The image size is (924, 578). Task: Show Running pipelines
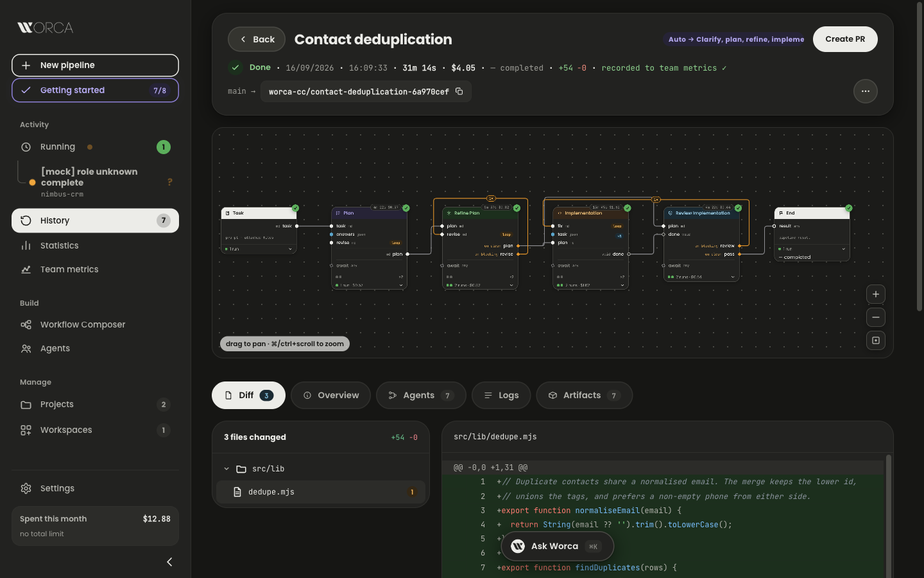[x=95, y=147]
